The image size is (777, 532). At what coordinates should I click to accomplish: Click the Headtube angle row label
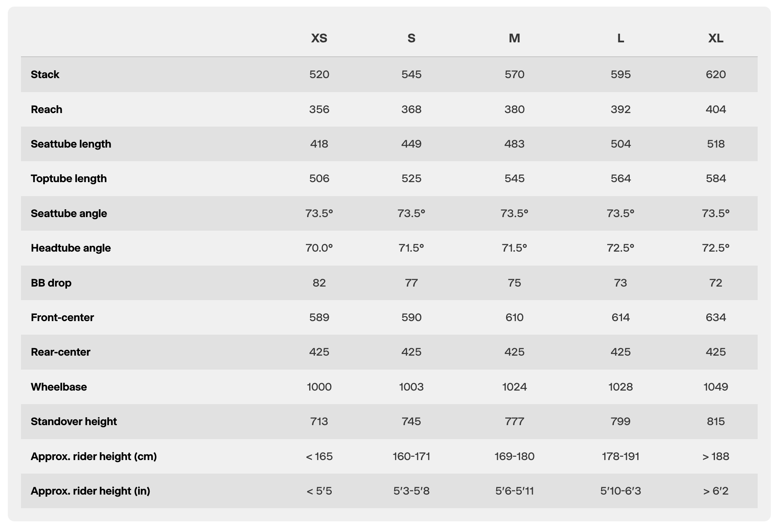71,248
